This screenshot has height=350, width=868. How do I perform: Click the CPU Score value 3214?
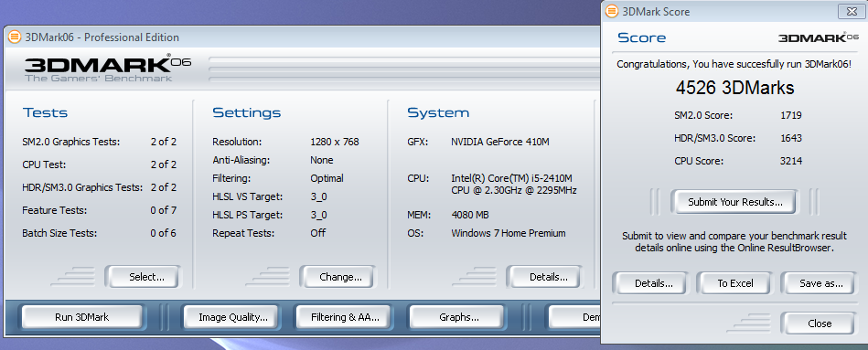click(x=791, y=161)
